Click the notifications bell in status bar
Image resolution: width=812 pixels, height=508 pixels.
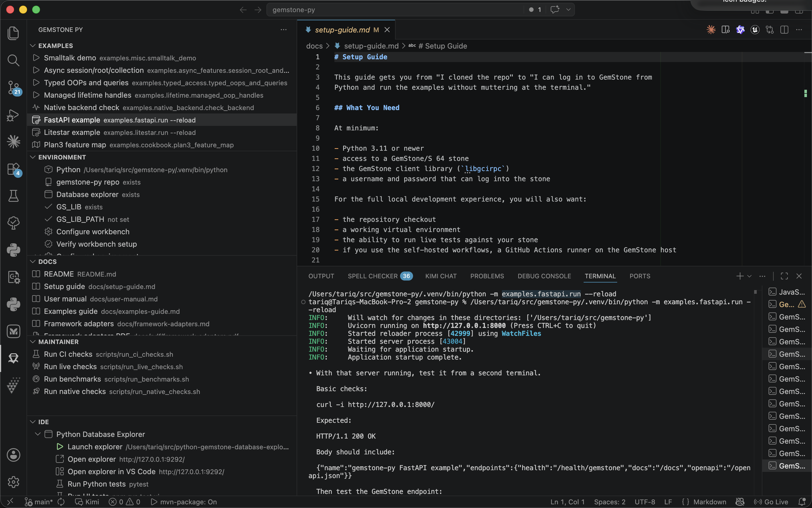point(802,502)
